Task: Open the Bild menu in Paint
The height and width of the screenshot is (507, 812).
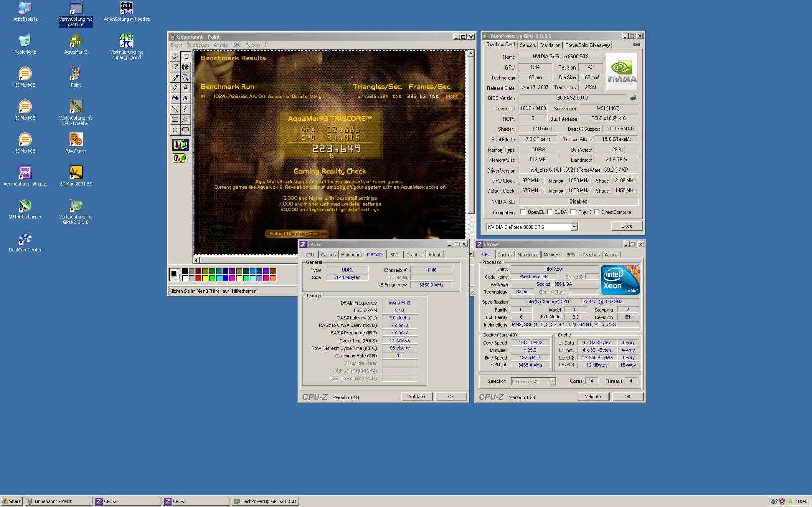Action: 236,45
